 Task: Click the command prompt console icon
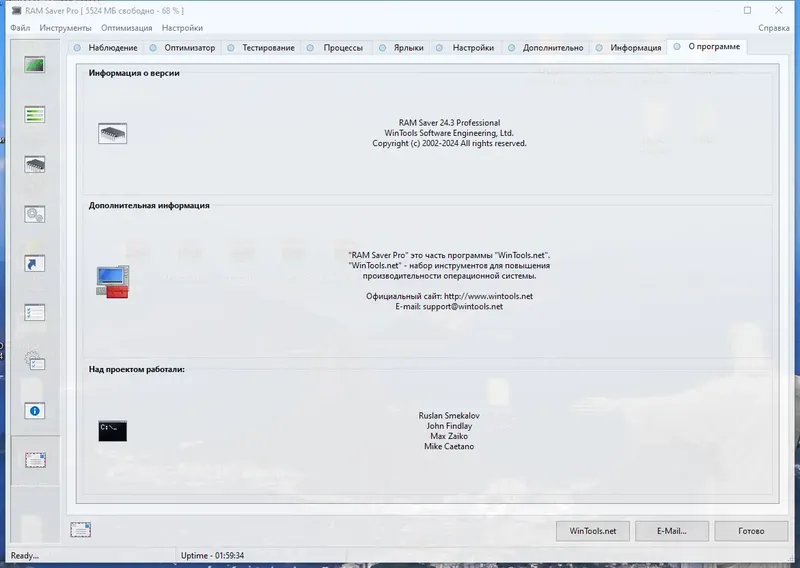[x=113, y=431]
